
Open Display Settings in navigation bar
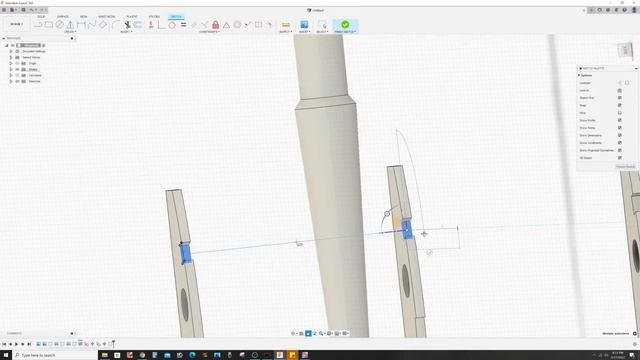pyautogui.click(x=329, y=333)
